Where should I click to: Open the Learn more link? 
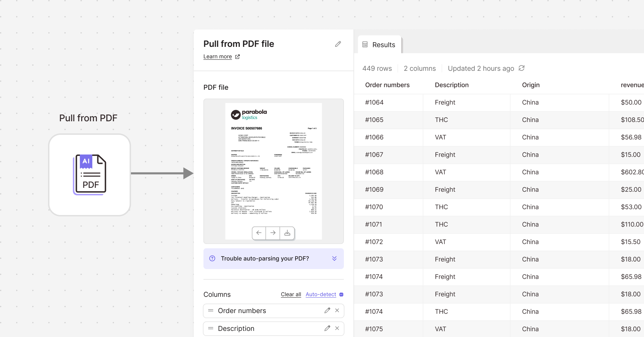218,57
